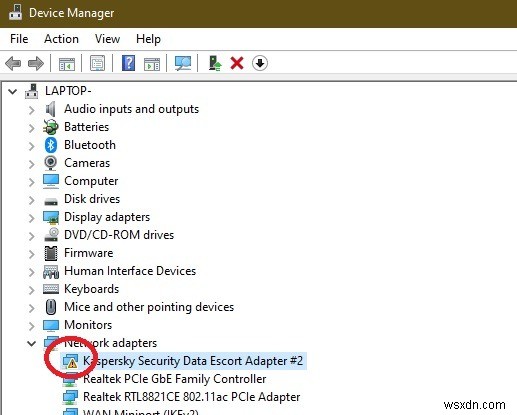Image resolution: width=517 pixels, height=415 pixels.
Task: Open the View menu
Action: 107,39
